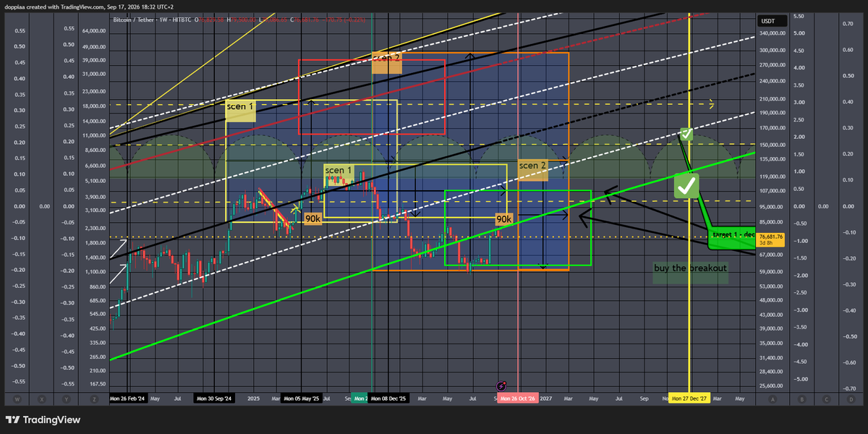The height and width of the screenshot is (434, 868).
Task: Select the A scale label
Action: pos(773,399)
